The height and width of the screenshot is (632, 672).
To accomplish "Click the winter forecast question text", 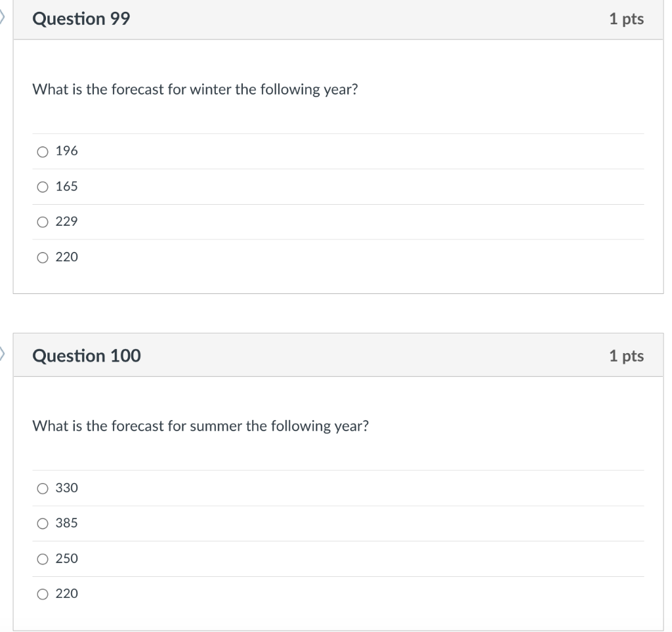I will click(x=195, y=89).
